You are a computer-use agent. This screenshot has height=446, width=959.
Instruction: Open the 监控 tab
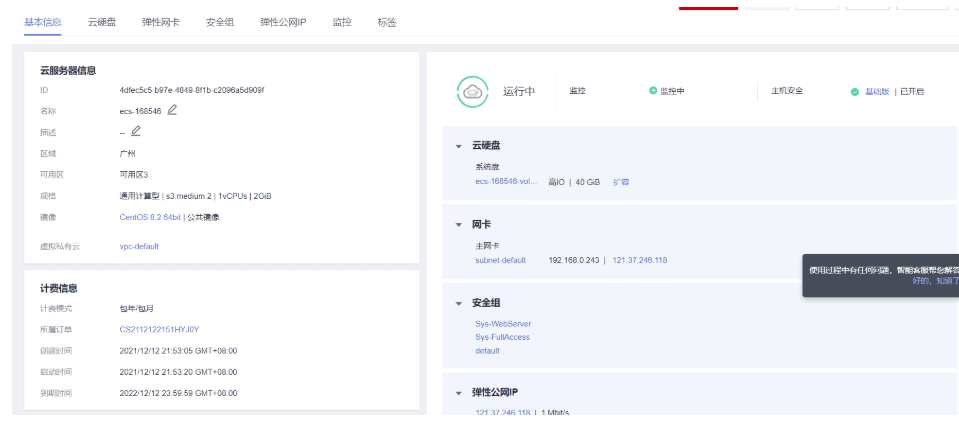(x=342, y=23)
